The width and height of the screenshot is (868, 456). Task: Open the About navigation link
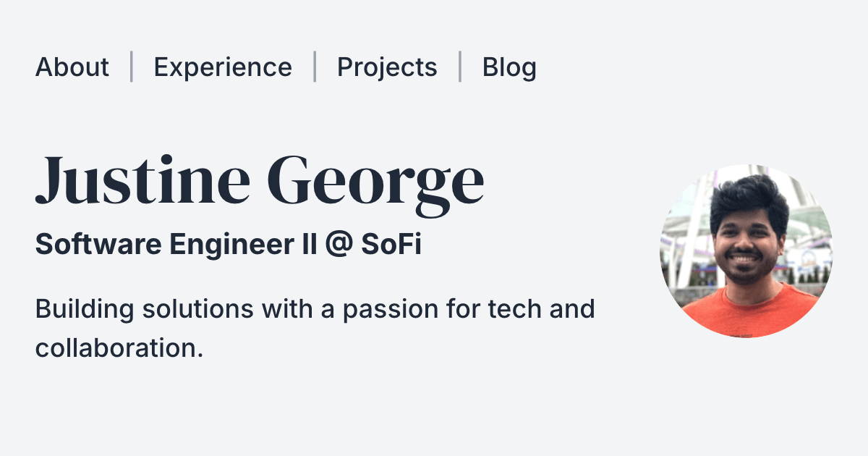(72, 67)
